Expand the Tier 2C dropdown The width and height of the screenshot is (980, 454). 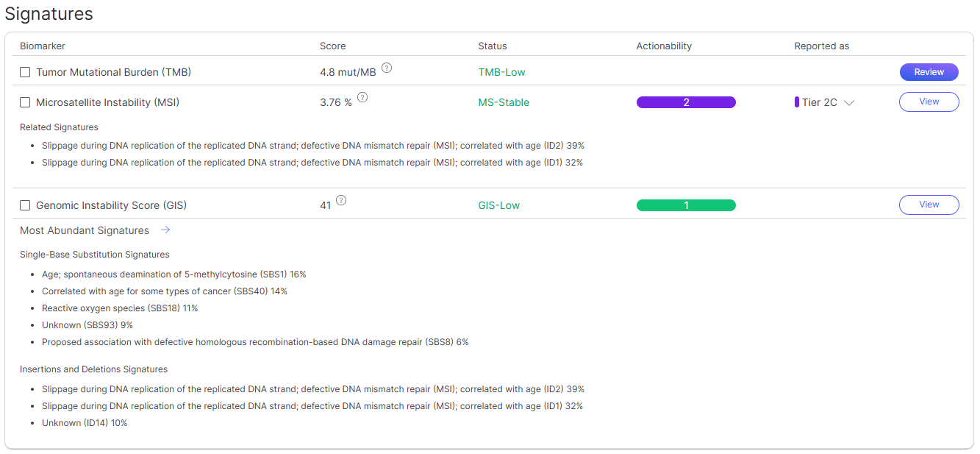849,103
